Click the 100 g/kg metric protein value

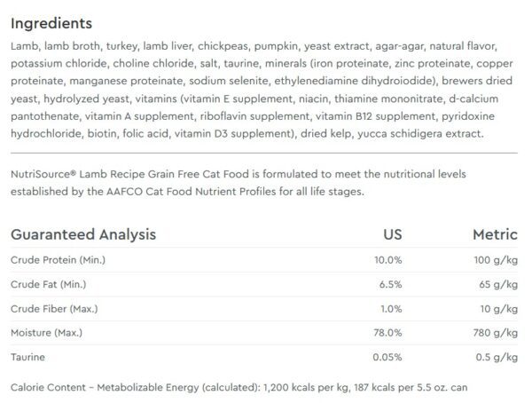pos(496,260)
